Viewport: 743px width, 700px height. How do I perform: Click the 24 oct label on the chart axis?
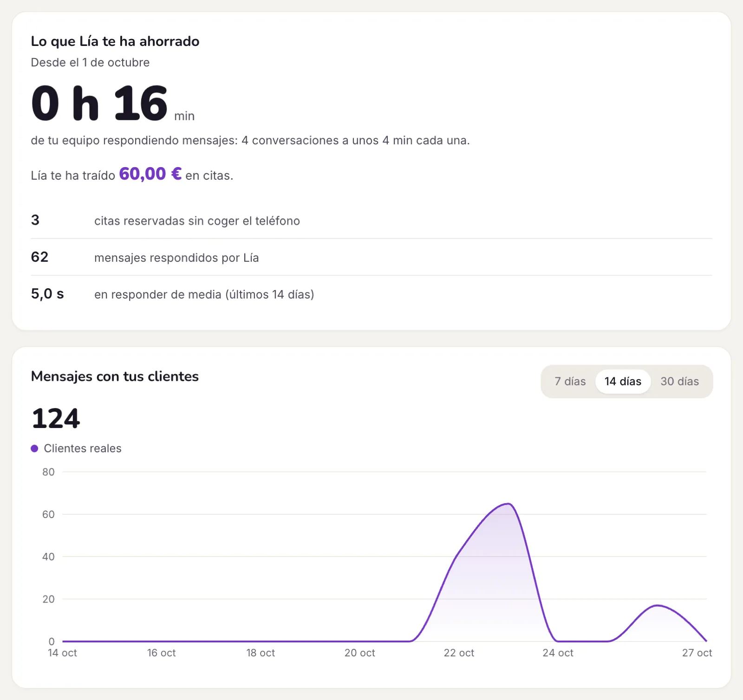[558, 653]
